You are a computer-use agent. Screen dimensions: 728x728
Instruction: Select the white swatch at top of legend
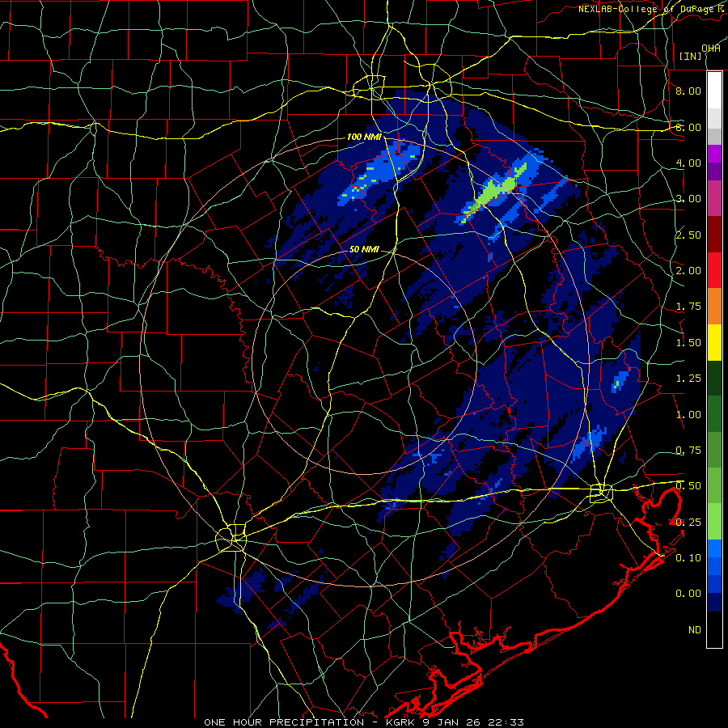[x=714, y=91]
